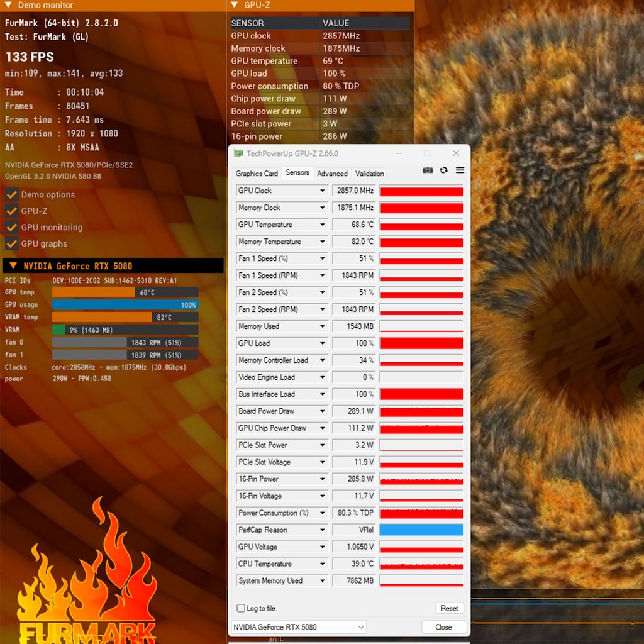Click the Board Power Draw history graph
Viewport: 644px width, 644px height.
421,411
